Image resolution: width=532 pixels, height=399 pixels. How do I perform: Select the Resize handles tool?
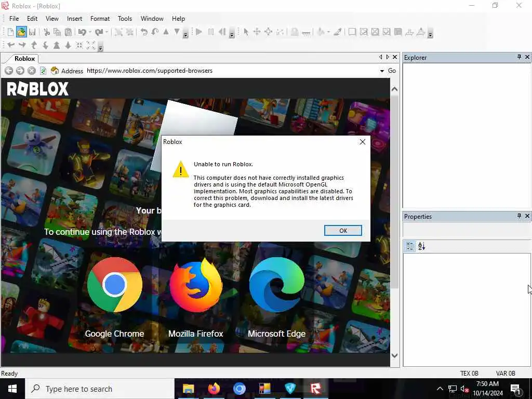(x=269, y=32)
